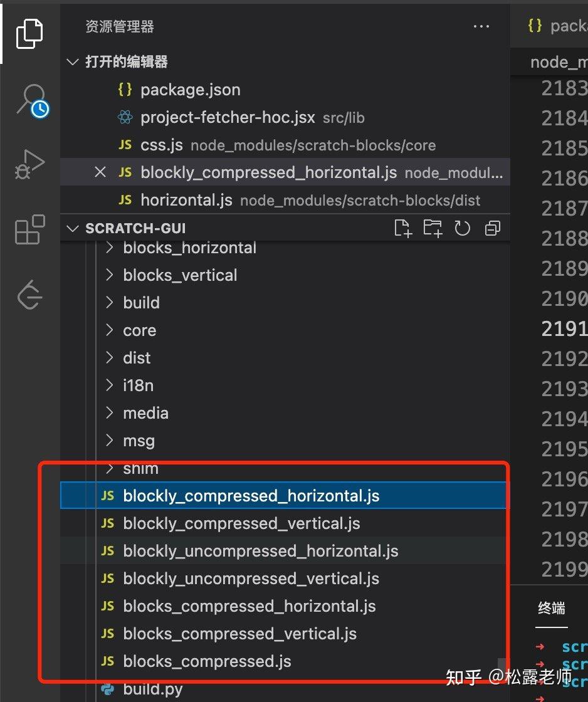Collapse the SCRATCH-GUI section
Viewport: 588px width, 702px height.
point(73,228)
